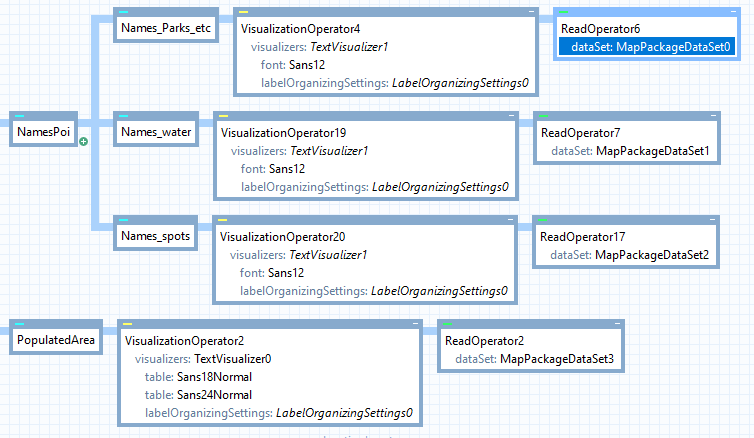Open TextVisualizer1 link in VisualizationOperator19
Viewport: 754px width, 438px height.
(x=329, y=151)
